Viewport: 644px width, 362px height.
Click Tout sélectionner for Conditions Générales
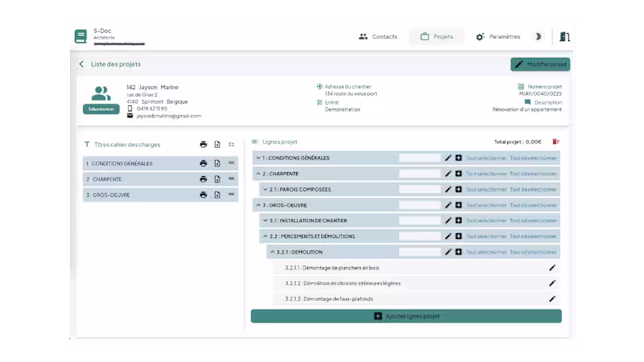486,158
